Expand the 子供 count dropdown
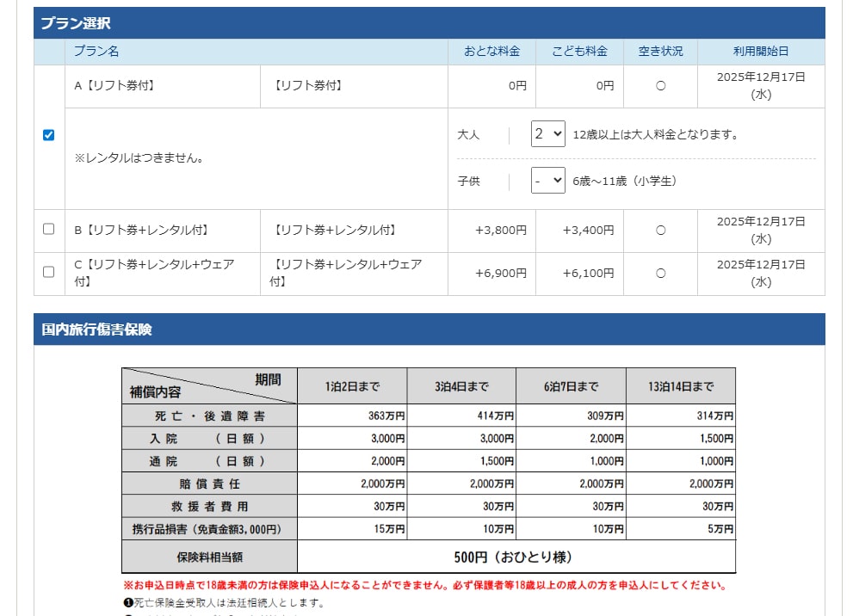 point(547,181)
